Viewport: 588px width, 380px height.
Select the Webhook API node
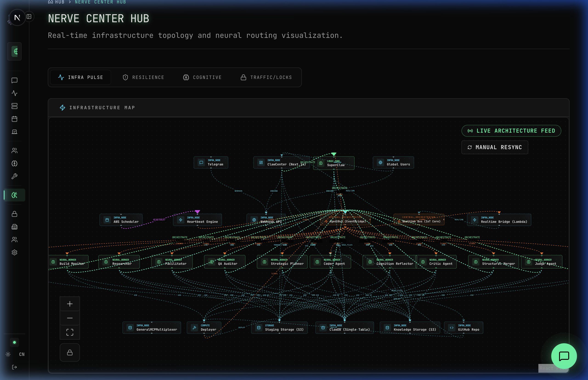tap(266, 220)
